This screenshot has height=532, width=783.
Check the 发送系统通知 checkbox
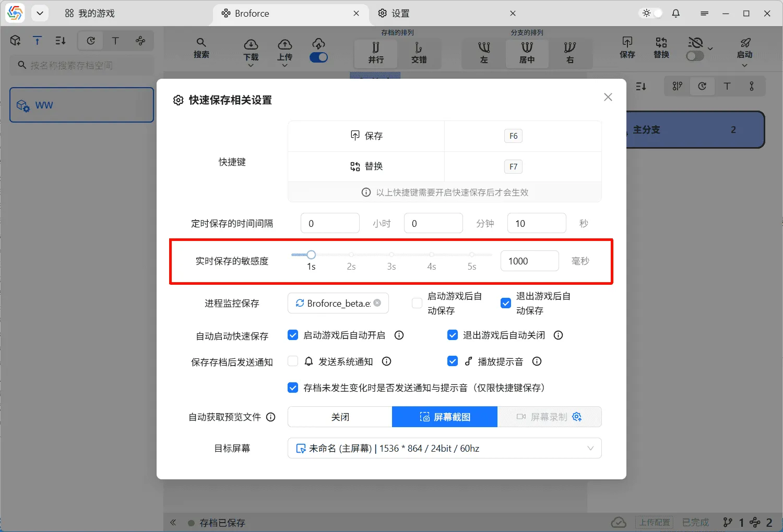point(293,361)
